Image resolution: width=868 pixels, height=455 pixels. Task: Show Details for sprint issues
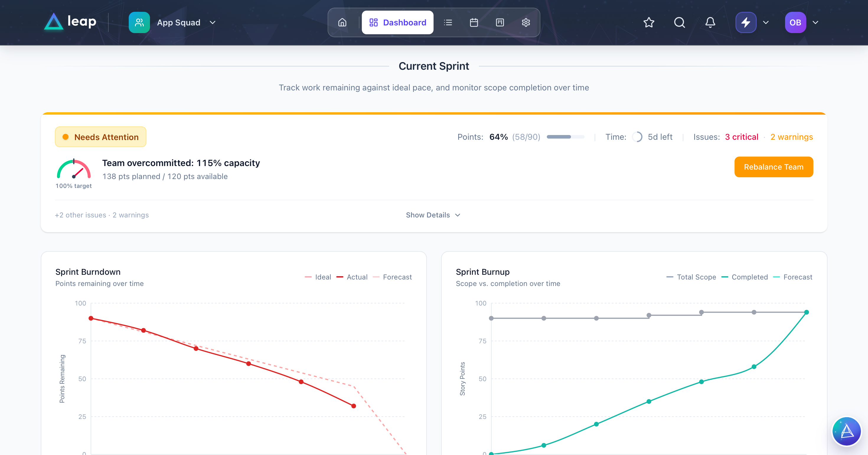[433, 215]
